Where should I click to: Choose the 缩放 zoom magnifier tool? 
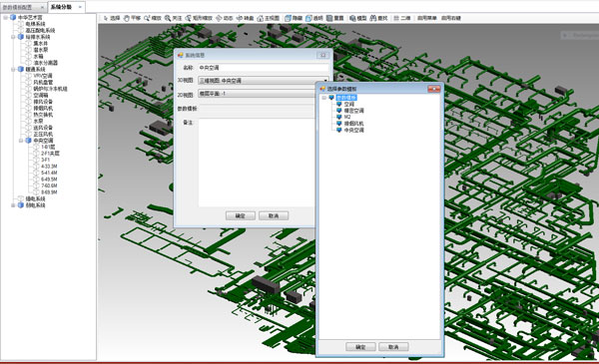153,18
